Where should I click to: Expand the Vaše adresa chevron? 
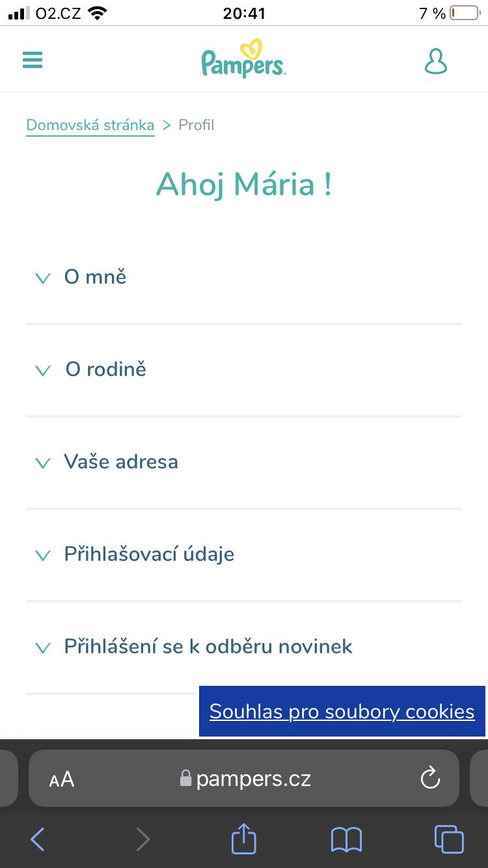click(43, 463)
